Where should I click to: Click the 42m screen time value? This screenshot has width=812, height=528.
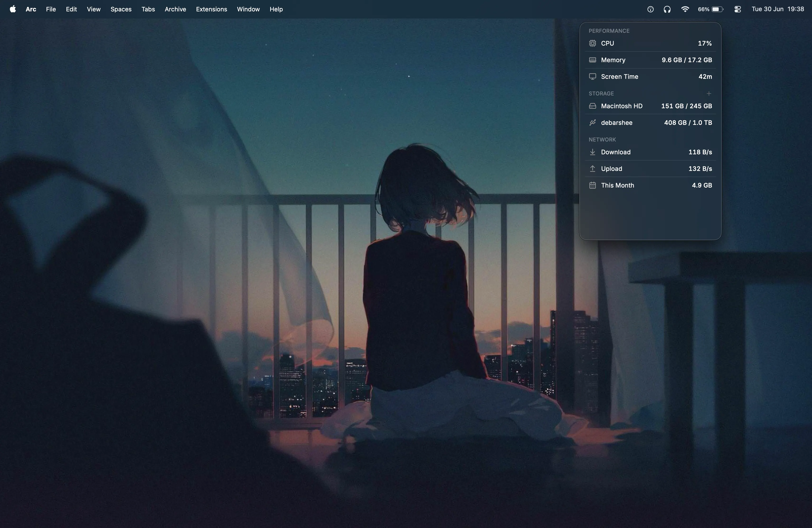click(705, 77)
